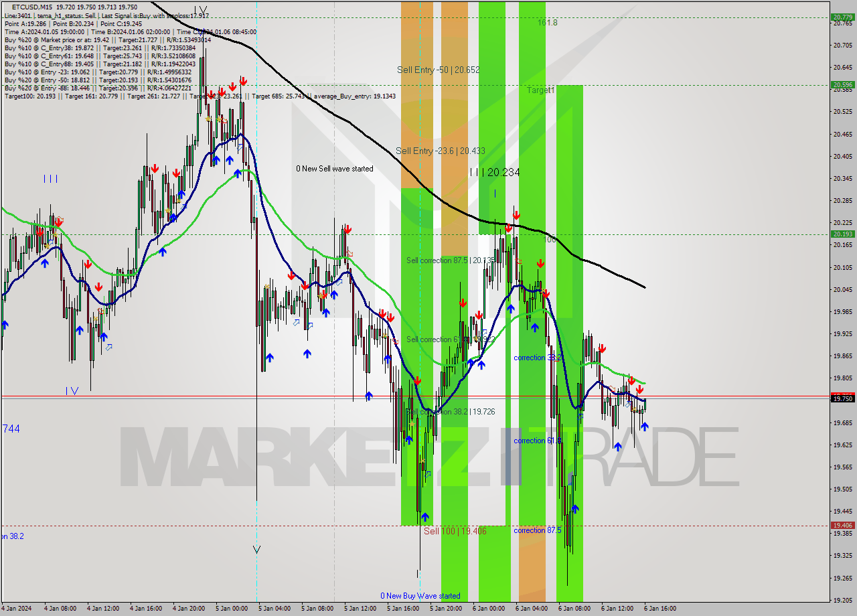The height and width of the screenshot is (616, 857).
Task: Click the blue 'I V' wave label
Action: (x=72, y=390)
